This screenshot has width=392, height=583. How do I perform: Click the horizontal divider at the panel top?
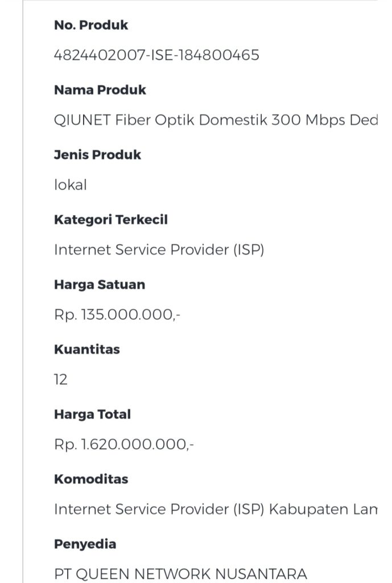199,1
